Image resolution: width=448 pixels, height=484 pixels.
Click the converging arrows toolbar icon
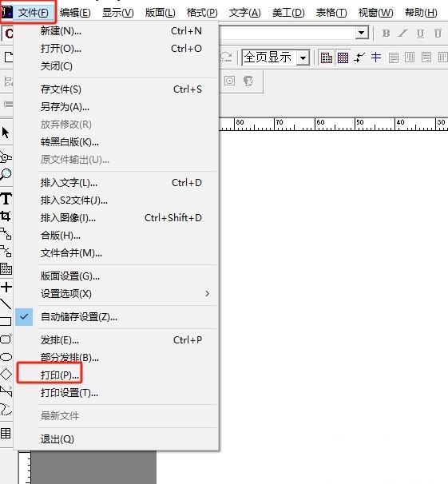[x=359, y=58]
